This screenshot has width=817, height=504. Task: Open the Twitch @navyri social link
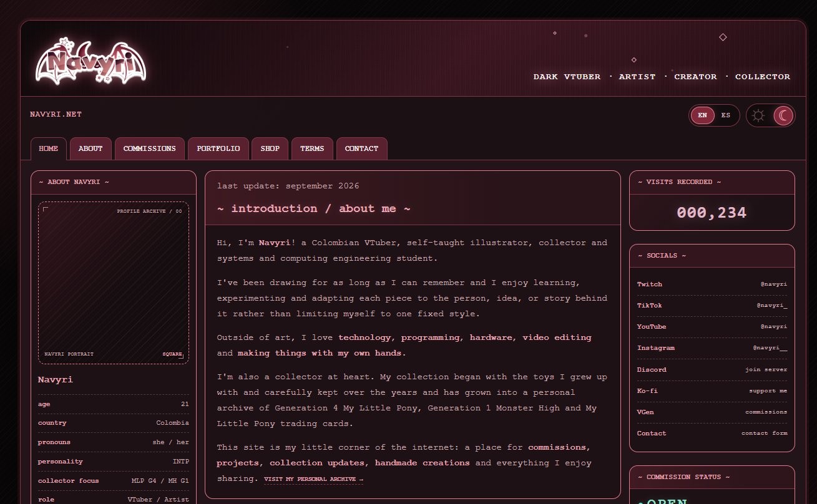pyautogui.click(x=712, y=284)
